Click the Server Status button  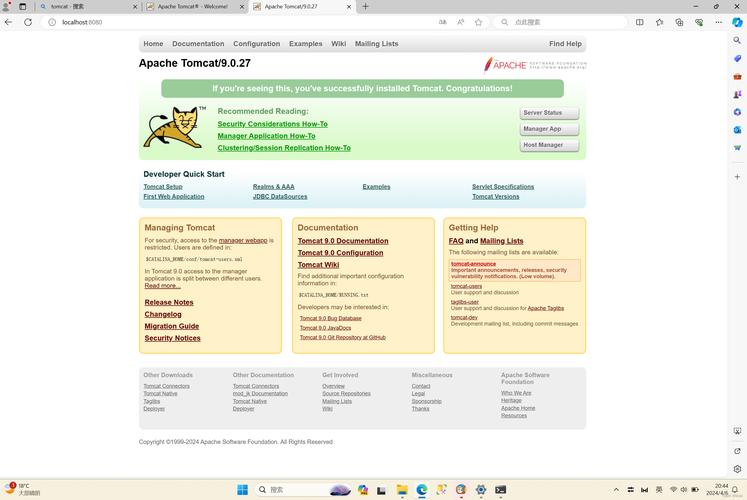tap(549, 113)
